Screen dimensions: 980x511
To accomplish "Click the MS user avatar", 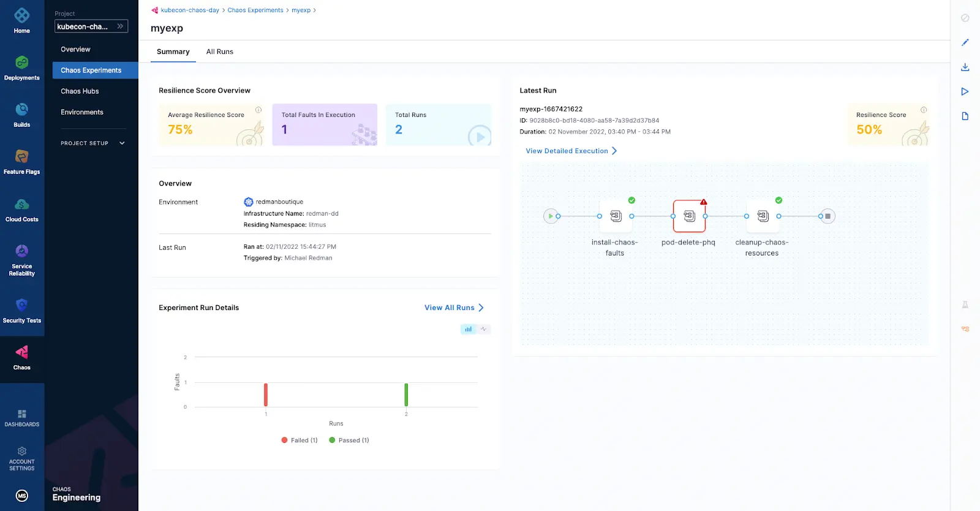I will (x=22, y=496).
